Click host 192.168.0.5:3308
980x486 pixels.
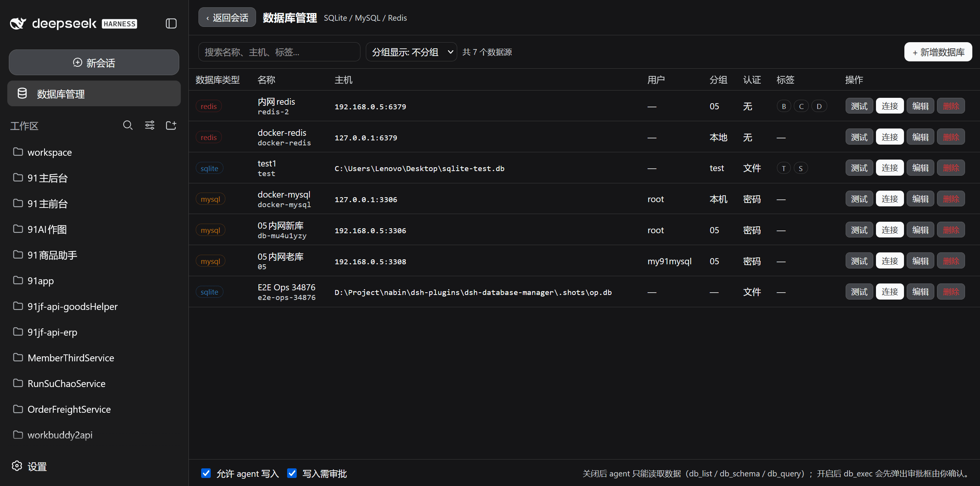coord(370,262)
